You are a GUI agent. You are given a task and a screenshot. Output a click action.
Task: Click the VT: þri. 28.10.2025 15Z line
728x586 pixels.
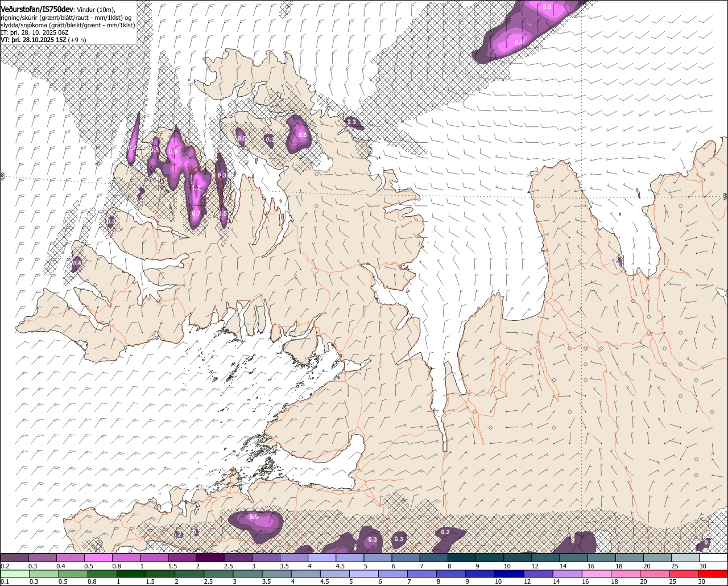[x=32, y=40]
